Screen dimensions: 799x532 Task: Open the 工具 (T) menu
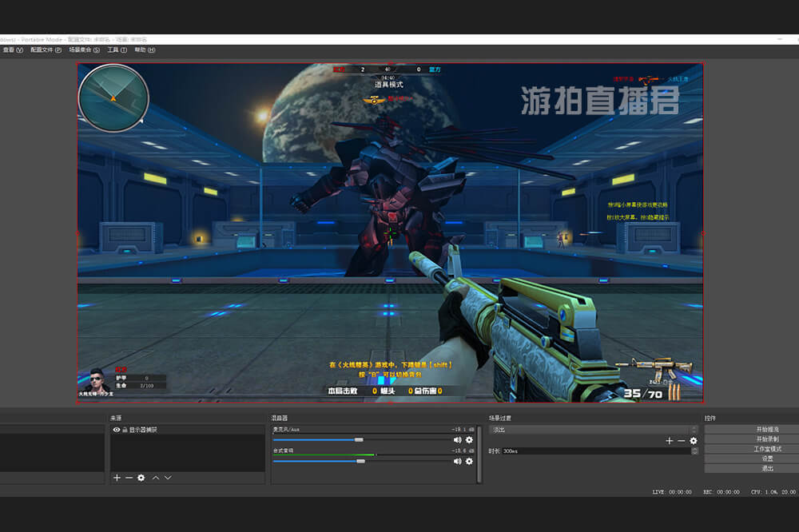(x=117, y=50)
